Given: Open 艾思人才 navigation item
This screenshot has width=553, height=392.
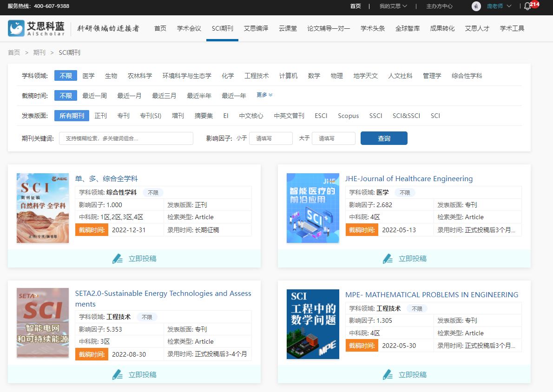Looking at the screenshot, I should pyautogui.click(x=477, y=28).
